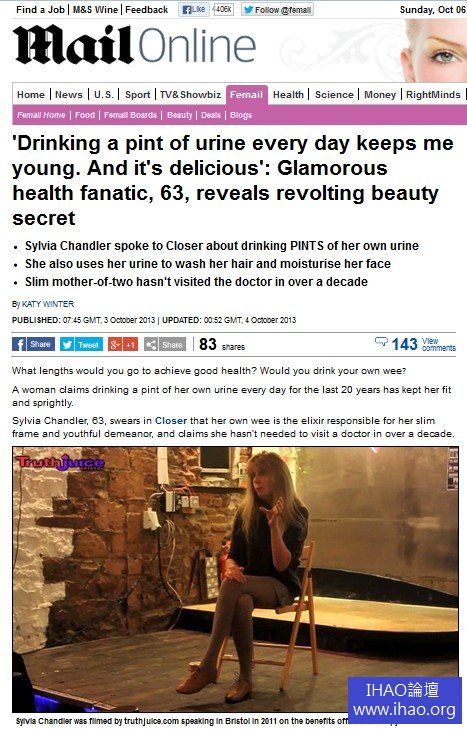Open the Health tab
This screenshot has height=729, width=467.
[288, 95]
